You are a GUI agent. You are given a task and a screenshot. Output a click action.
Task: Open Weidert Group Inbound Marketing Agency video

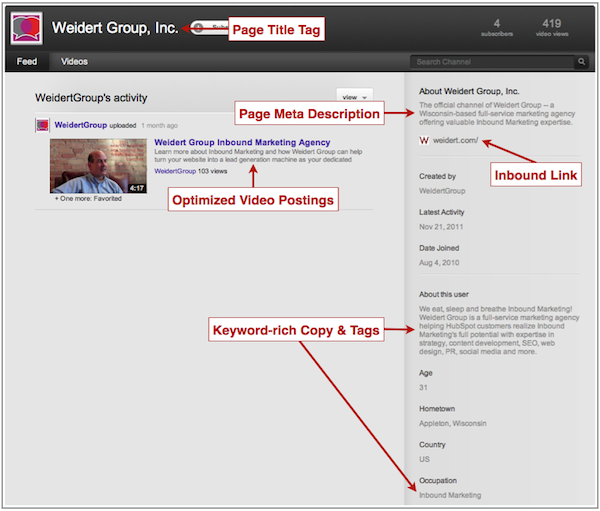242,142
